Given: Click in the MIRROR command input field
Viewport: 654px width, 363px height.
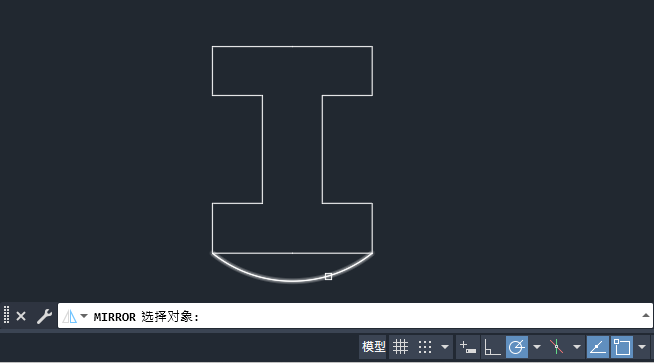Looking at the screenshot, I should pyautogui.click(x=355, y=316).
